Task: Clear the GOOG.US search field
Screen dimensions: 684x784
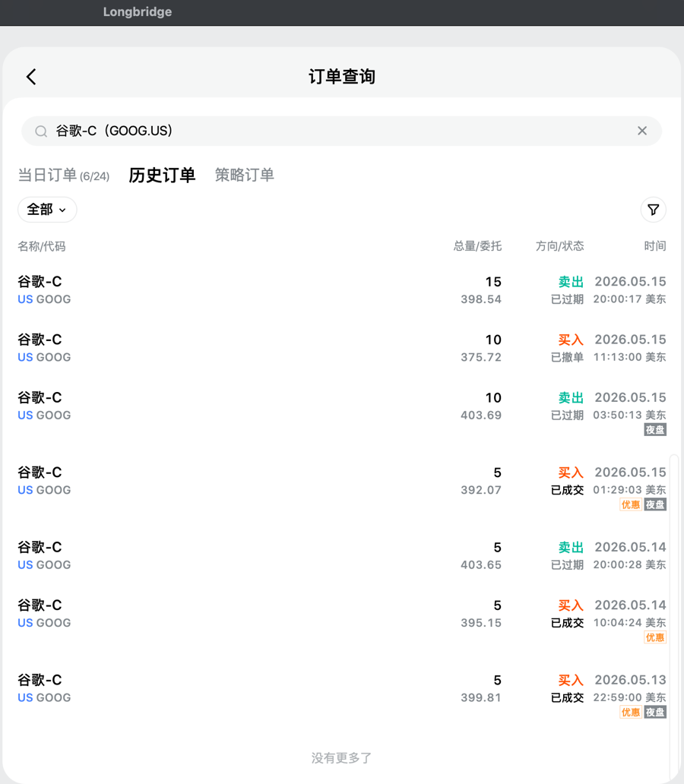Action: pyautogui.click(x=642, y=131)
